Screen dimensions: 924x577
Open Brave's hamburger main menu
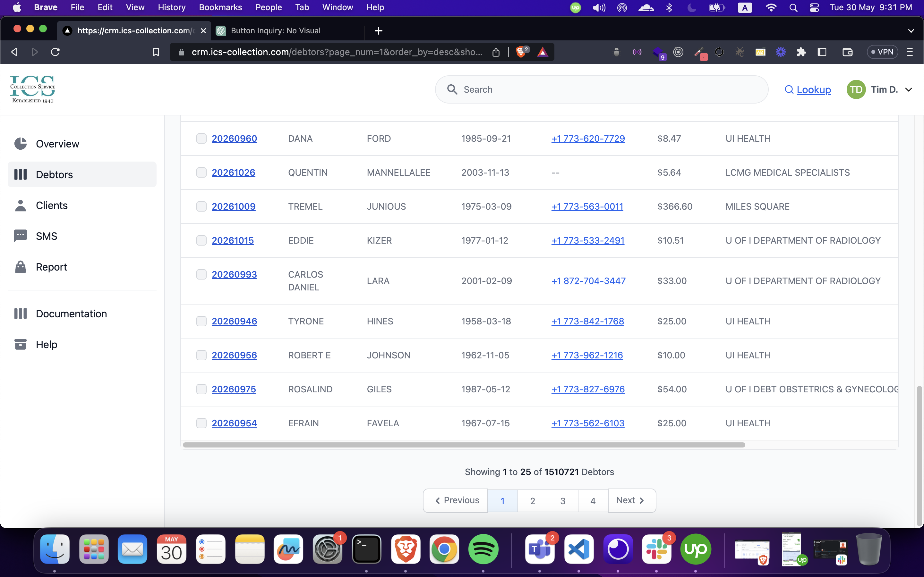[910, 52]
